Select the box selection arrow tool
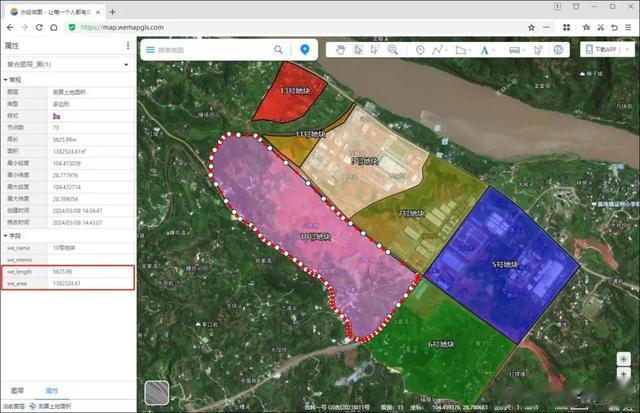 (x=375, y=50)
